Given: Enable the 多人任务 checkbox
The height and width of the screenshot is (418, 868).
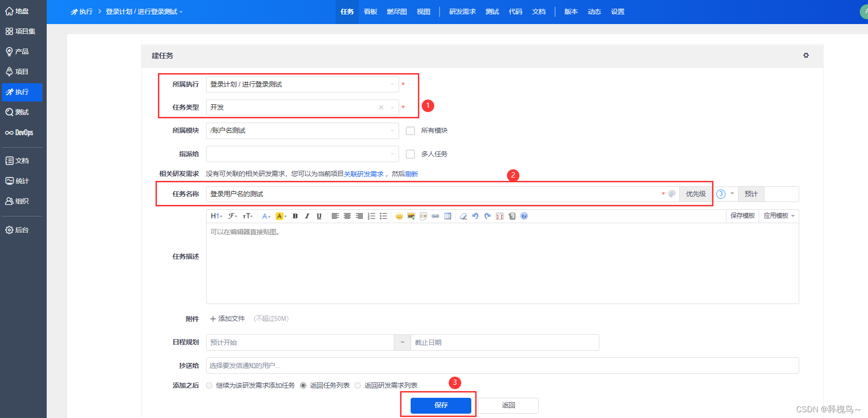Looking at the screenshot, I should (410, 154).
